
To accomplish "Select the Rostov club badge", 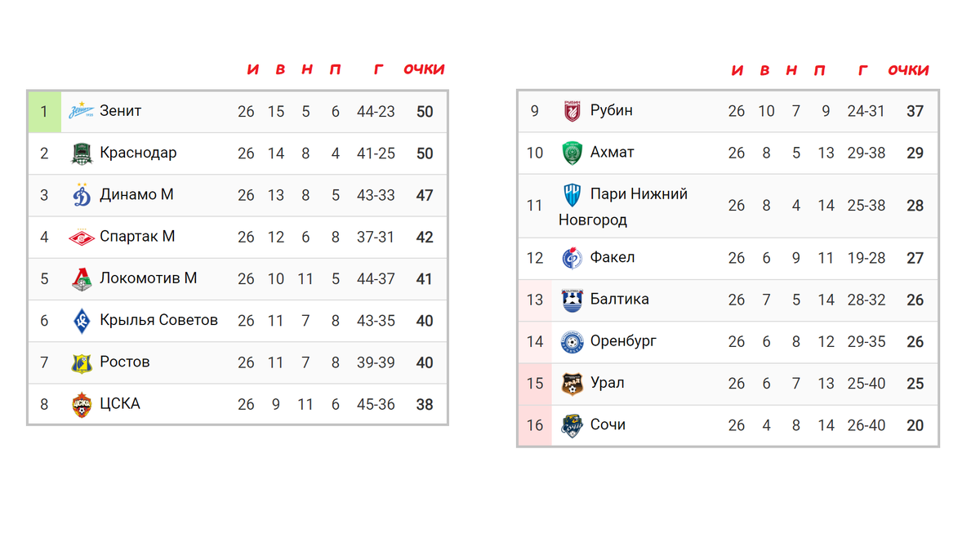I will pyautogui.click(x=82, y=362).
